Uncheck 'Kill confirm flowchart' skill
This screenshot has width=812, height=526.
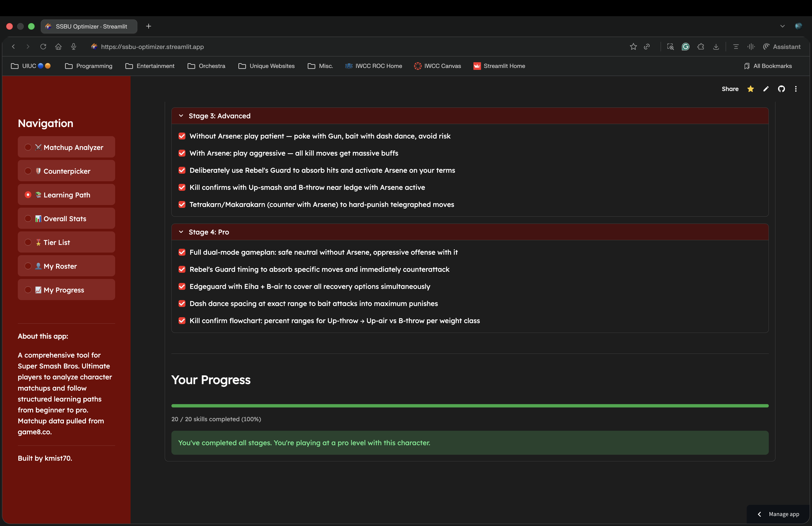[182, 320]
